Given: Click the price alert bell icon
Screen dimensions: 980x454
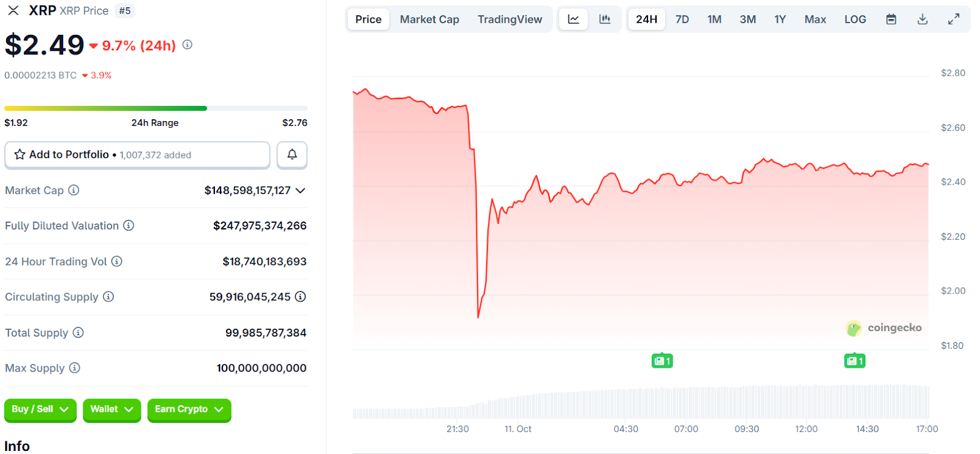Looking at the screenshot, I should [292, 155].
